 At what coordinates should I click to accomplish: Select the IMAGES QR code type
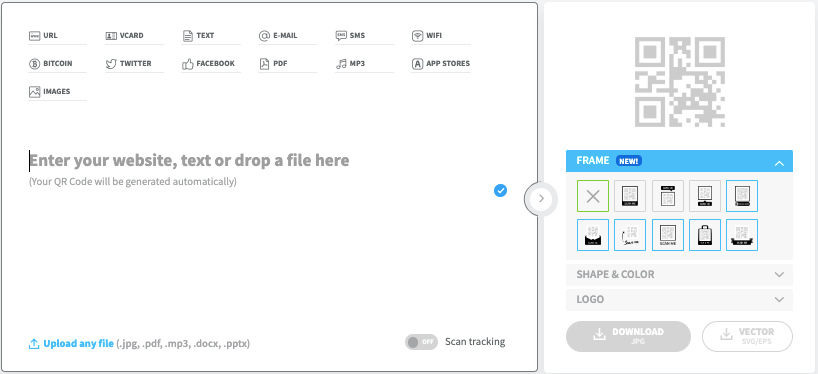tap(57, 92)
